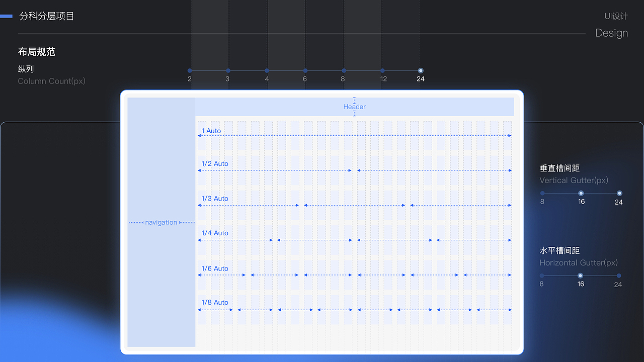This screenshot has height=362, width=644.
Task: Click the Vertical Gutter(px) label
Action: tap(574, 180)
